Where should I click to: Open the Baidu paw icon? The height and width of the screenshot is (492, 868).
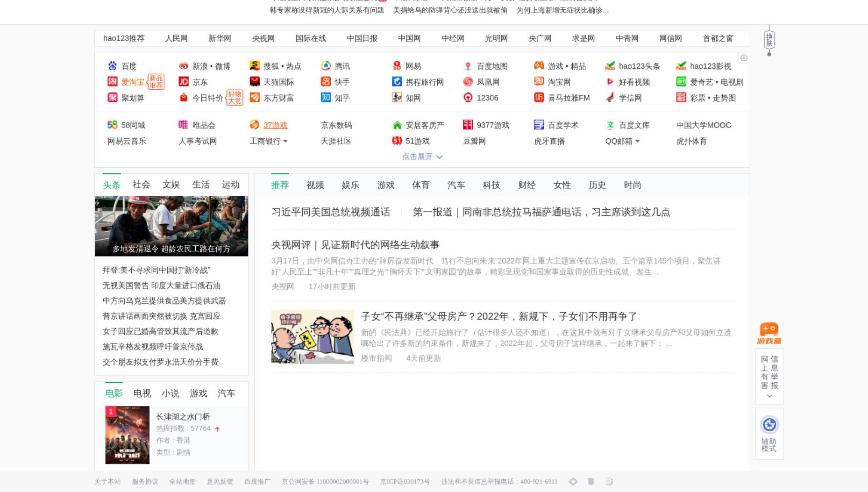(x=112, y=66)
